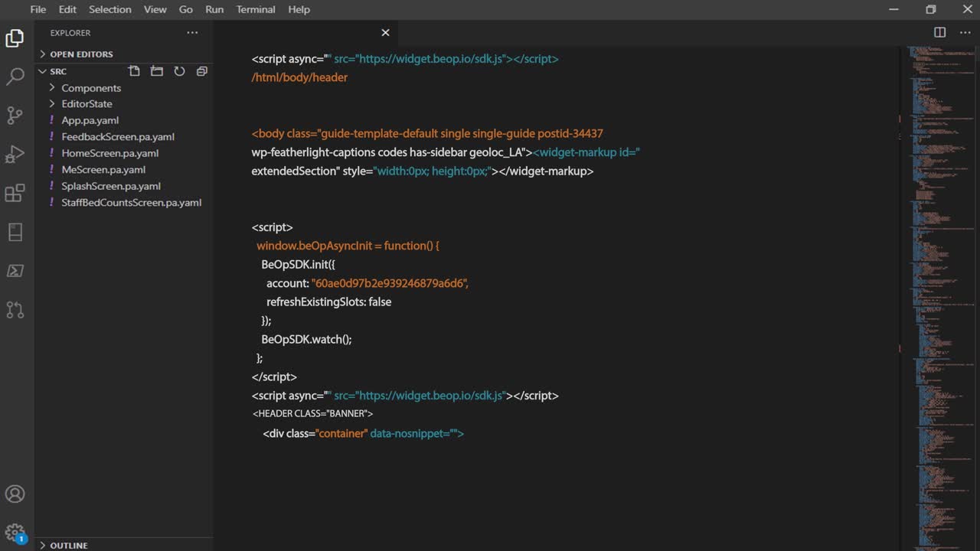Create a new file in the SRC folder
980x551 pixels.
134,70
